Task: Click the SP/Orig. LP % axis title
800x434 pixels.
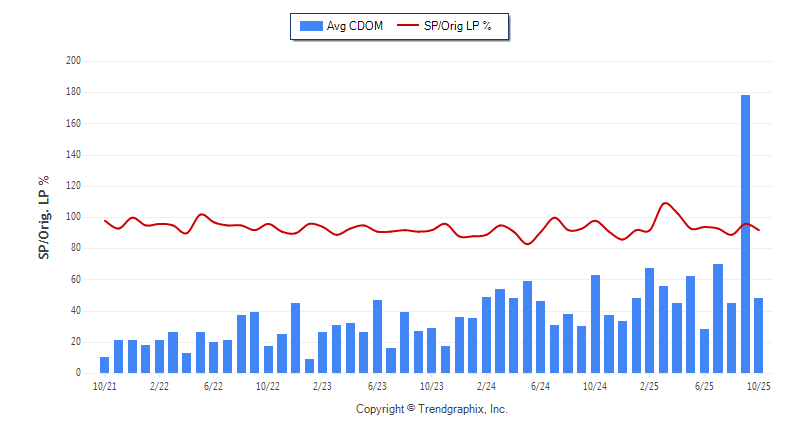Action: [44, 217]
